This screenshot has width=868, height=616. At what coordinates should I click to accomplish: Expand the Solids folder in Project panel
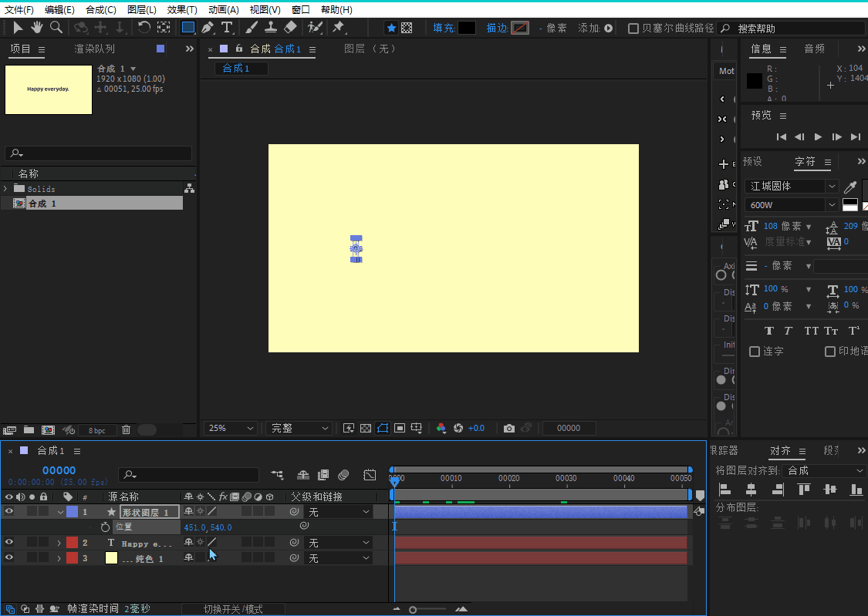pyautogui.click(x=6, y=189)
